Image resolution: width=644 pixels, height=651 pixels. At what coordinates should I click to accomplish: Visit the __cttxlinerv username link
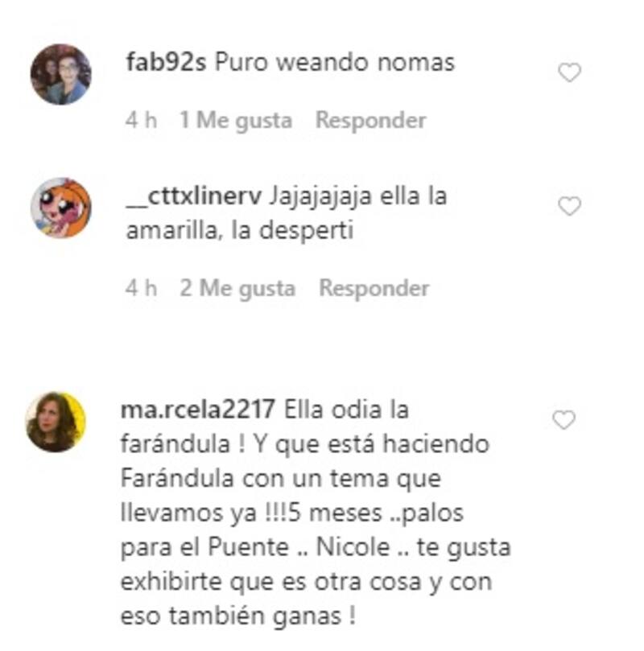pyautogui.click(x=194, y=196)
